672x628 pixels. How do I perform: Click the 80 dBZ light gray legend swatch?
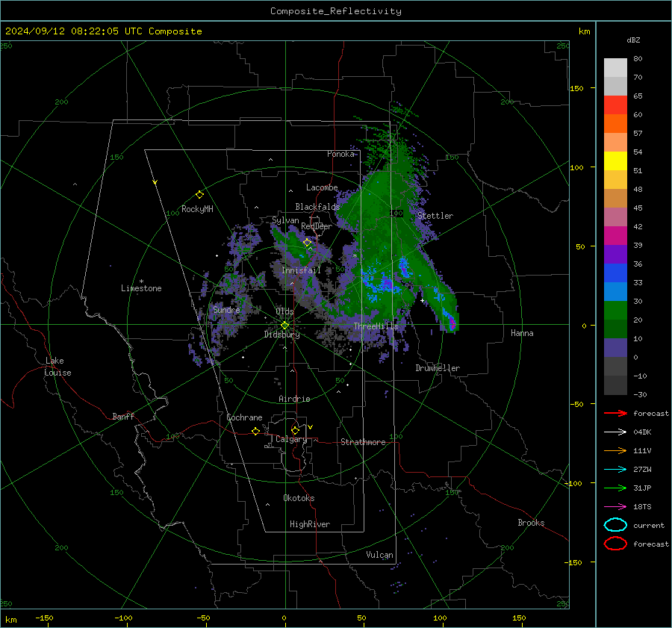coord(615,67)
